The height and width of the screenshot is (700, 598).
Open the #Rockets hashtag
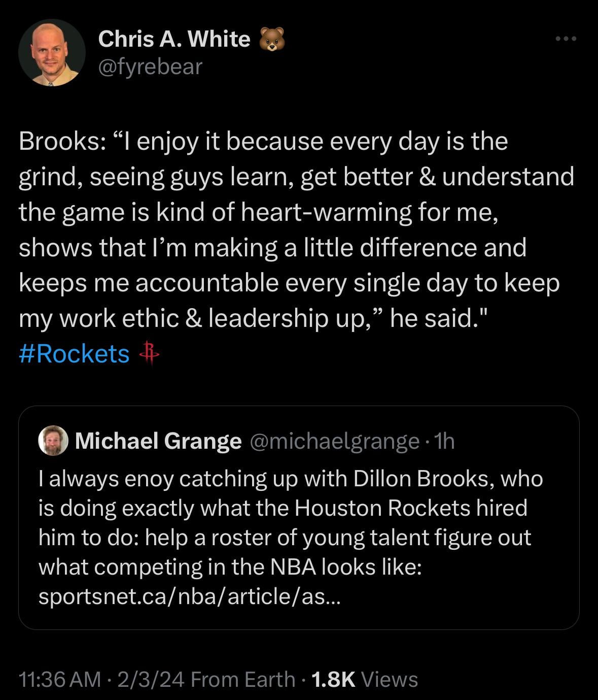coord(74,354)
